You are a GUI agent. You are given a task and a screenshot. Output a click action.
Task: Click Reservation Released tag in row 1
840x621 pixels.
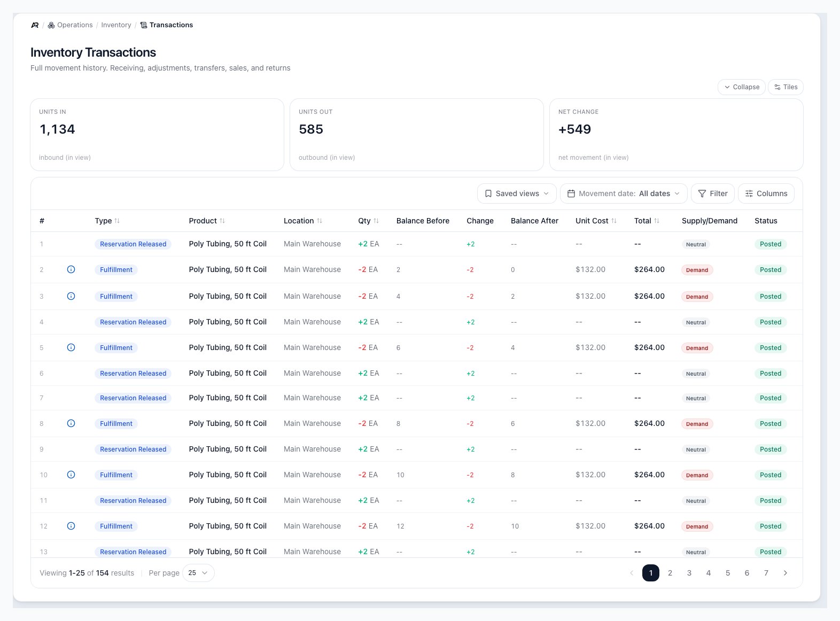(133, 244)
